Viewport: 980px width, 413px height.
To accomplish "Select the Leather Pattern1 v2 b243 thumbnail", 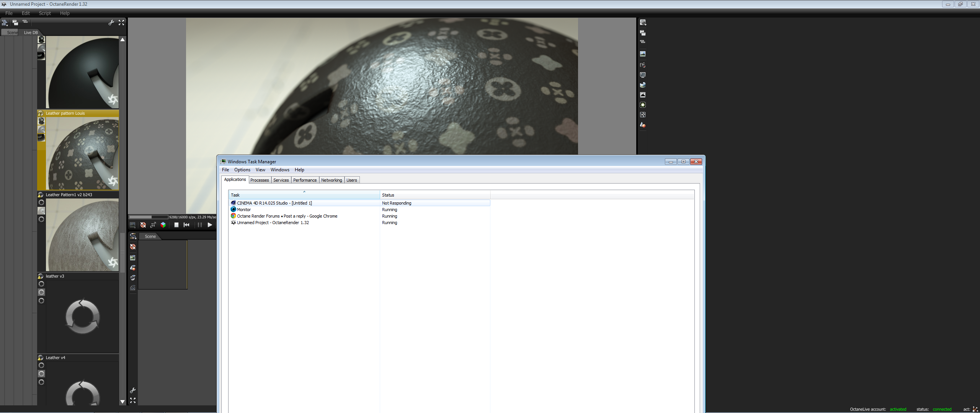I will click(x=82, y=234).
